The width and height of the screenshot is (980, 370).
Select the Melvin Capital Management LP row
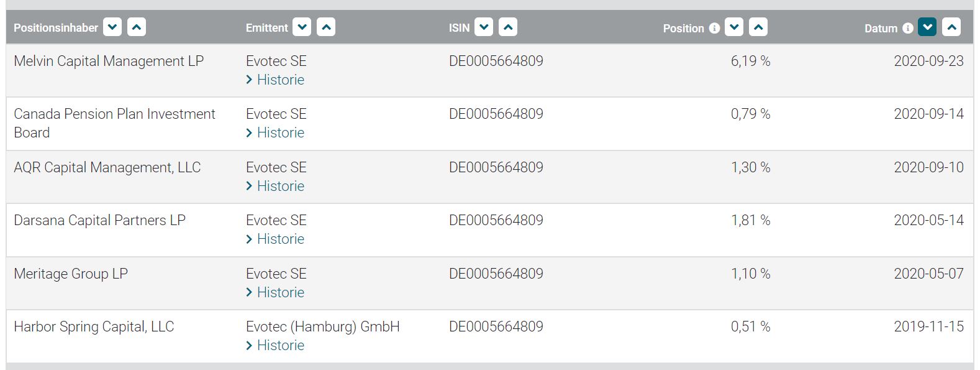(109, 61)
